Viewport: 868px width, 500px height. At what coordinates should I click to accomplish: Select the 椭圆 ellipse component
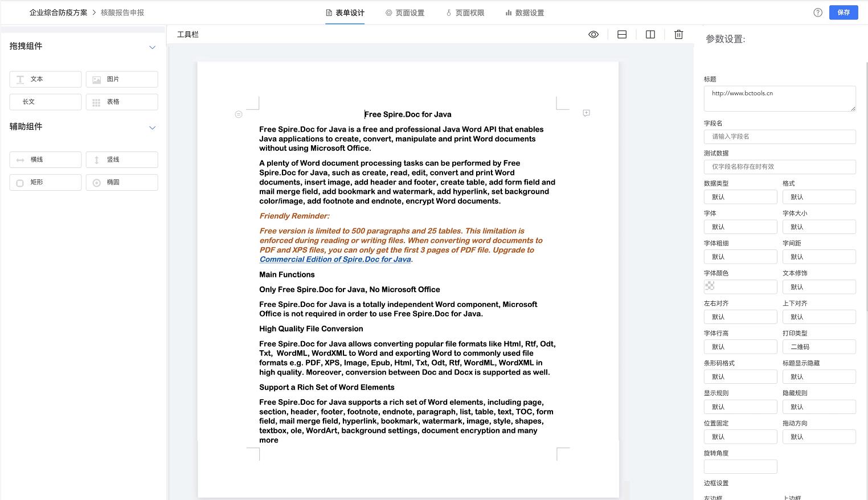pos(122,182)
